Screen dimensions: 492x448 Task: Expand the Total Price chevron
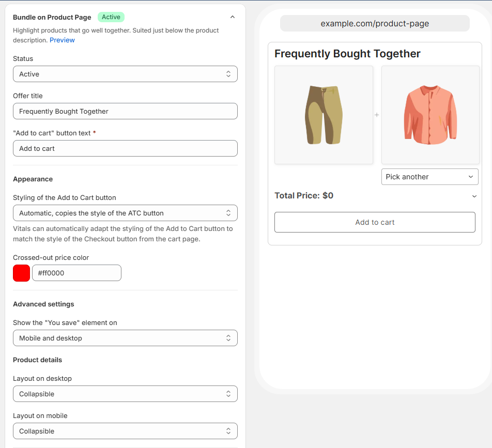[x=474, y=196]
